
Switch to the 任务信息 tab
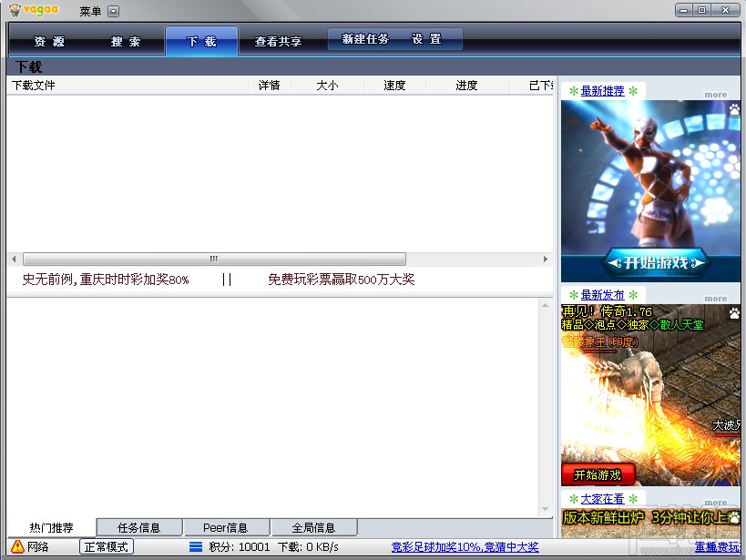tap(139, 527)
